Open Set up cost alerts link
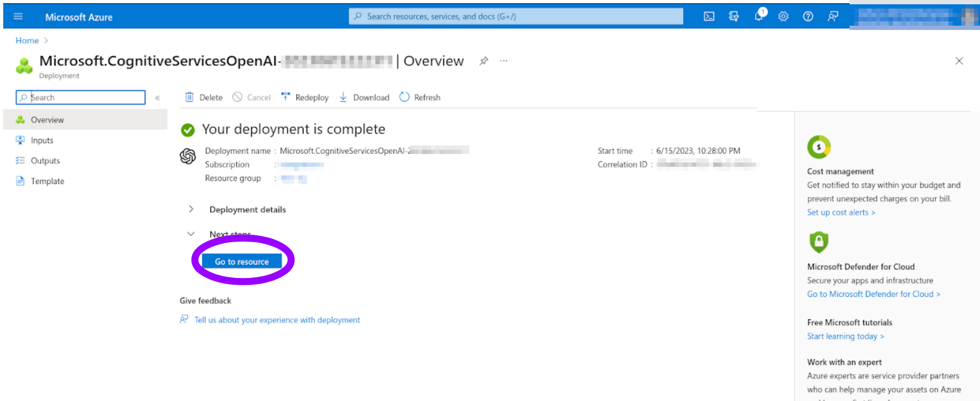This screenshot has height=401, width=980. pos(841,212)
